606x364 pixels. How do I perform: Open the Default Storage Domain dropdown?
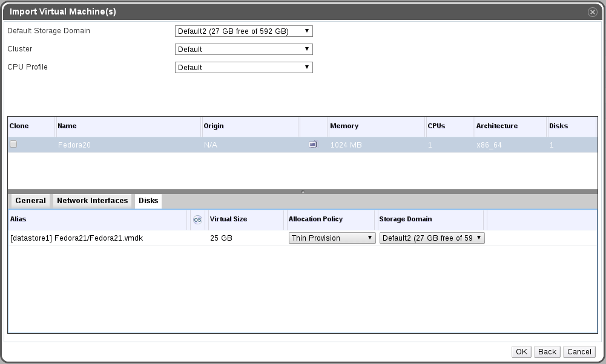[243, 31]
